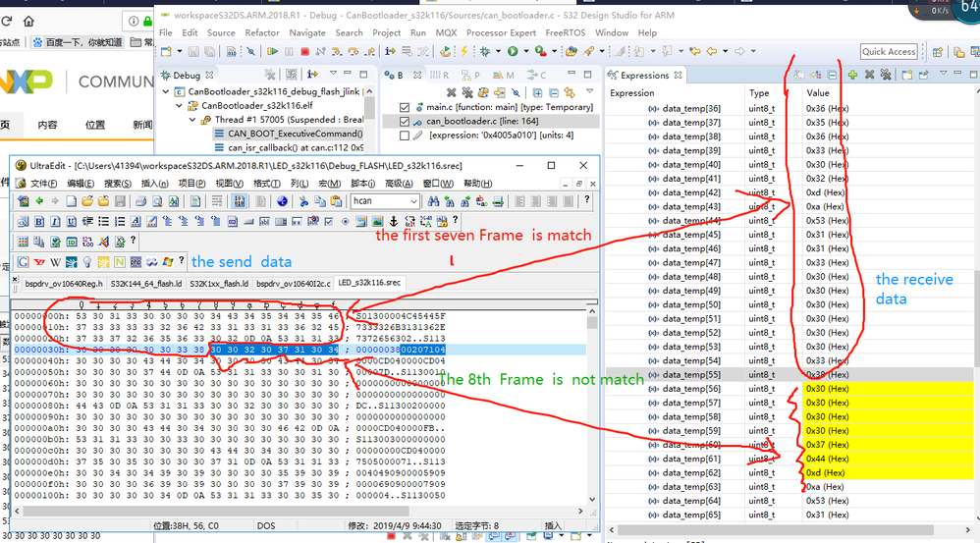This screenshot has width=980, height=543.
Task: Click the red Terminate debug icon
Action: click(304, 51)
